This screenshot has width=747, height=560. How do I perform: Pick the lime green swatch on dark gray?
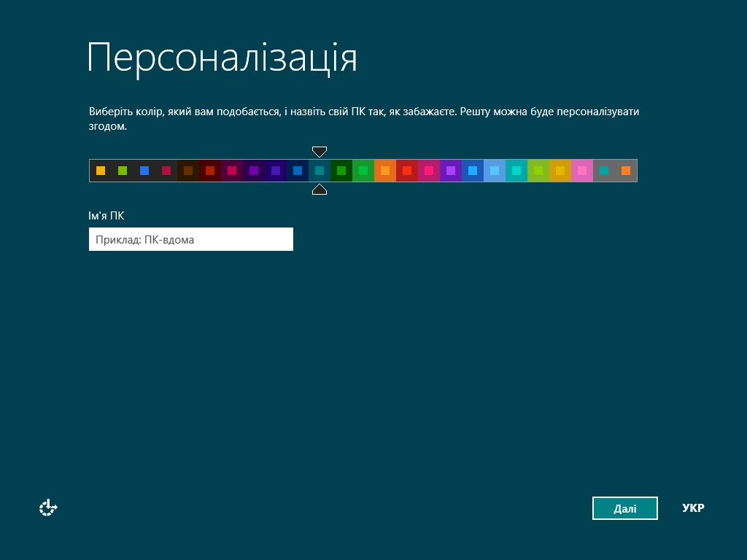[123, 171]
